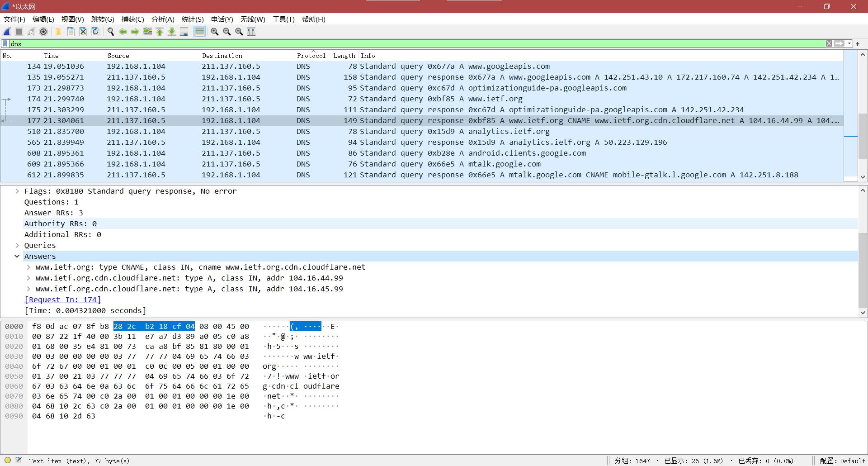Open the 帮助(H) menu

click(313, 19)
